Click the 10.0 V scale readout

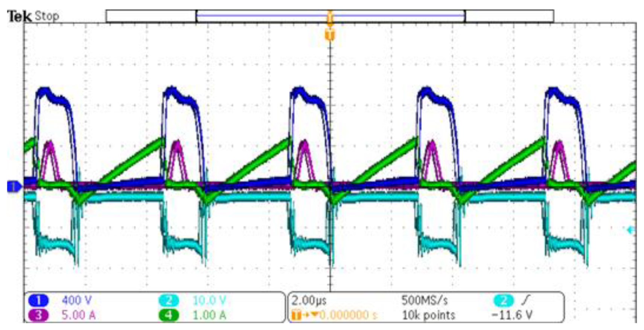tap(209, 300)
